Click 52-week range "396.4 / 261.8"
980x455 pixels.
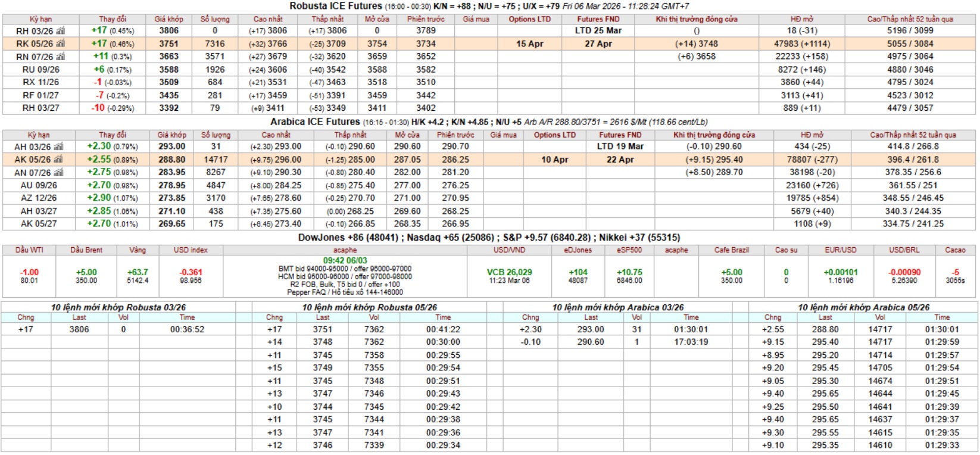[x=913, y=160]
